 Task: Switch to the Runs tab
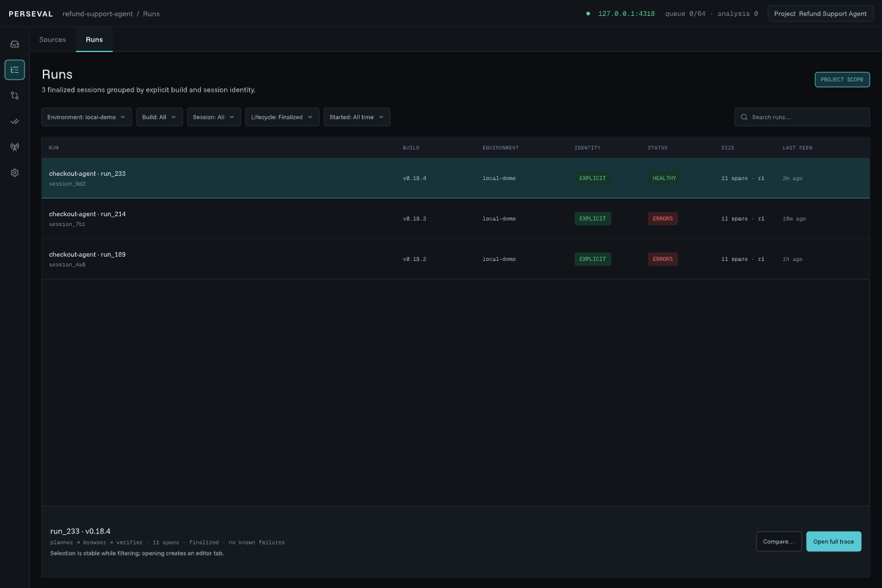[94, 40]
